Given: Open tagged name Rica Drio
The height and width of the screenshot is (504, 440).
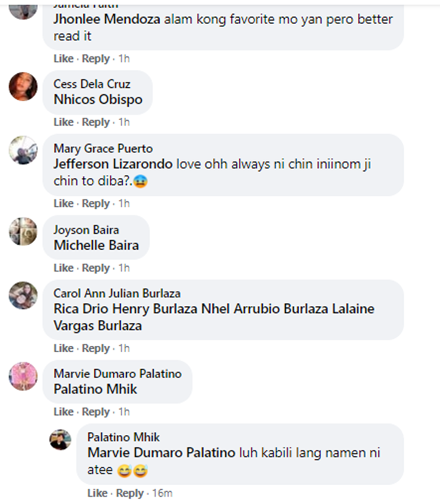Looking at the screenshot, I should (x=81, y=309).
